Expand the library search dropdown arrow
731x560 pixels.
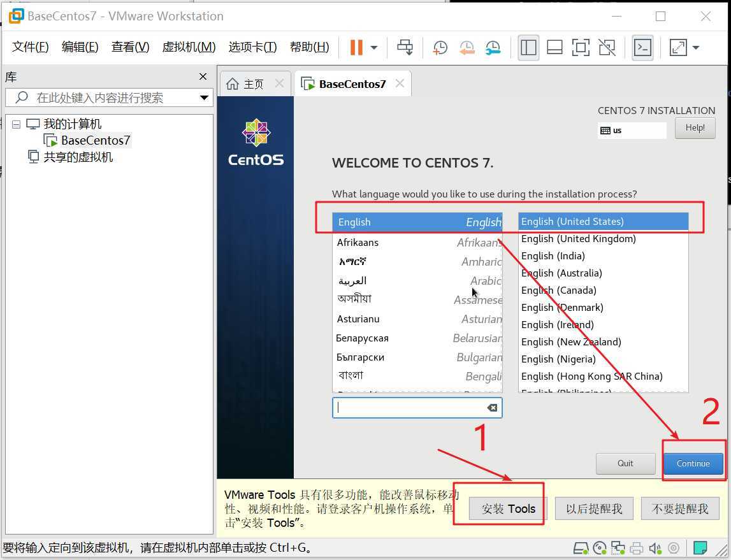point(204,98)
